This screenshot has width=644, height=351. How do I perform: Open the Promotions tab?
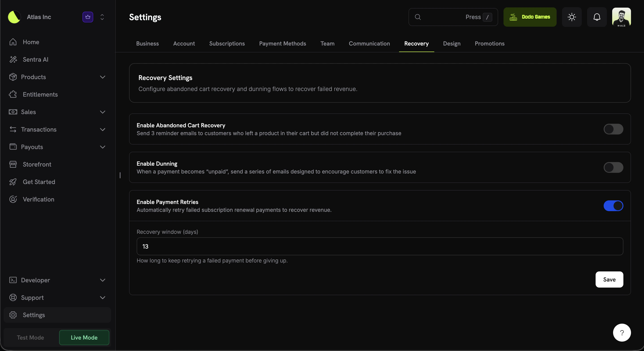coord(490,43)
